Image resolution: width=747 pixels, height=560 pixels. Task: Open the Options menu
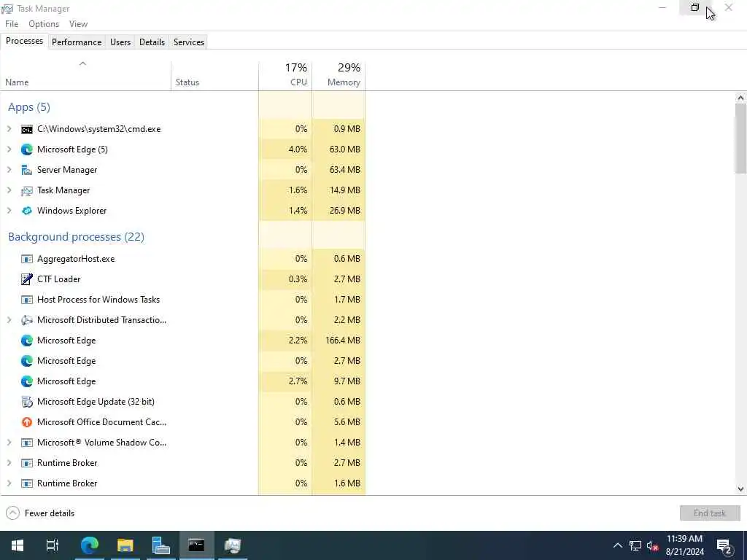pyautogui.click(x=44, y=24)
